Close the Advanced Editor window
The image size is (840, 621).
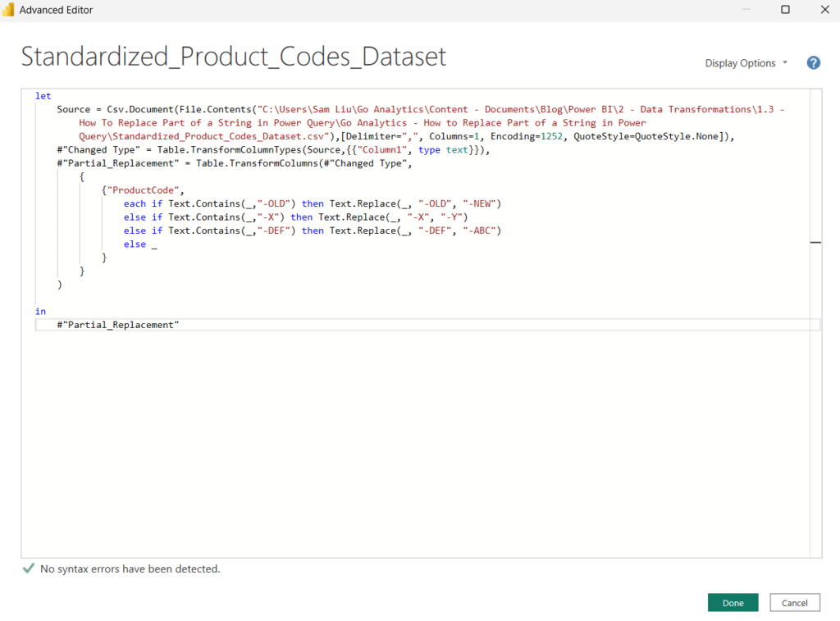pos(825,10)
